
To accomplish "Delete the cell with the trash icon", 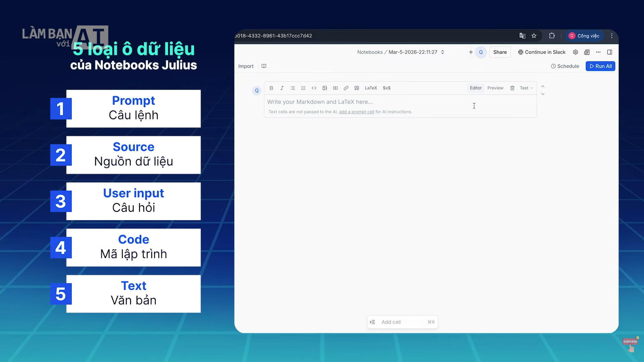I will [x=512, y=88].
